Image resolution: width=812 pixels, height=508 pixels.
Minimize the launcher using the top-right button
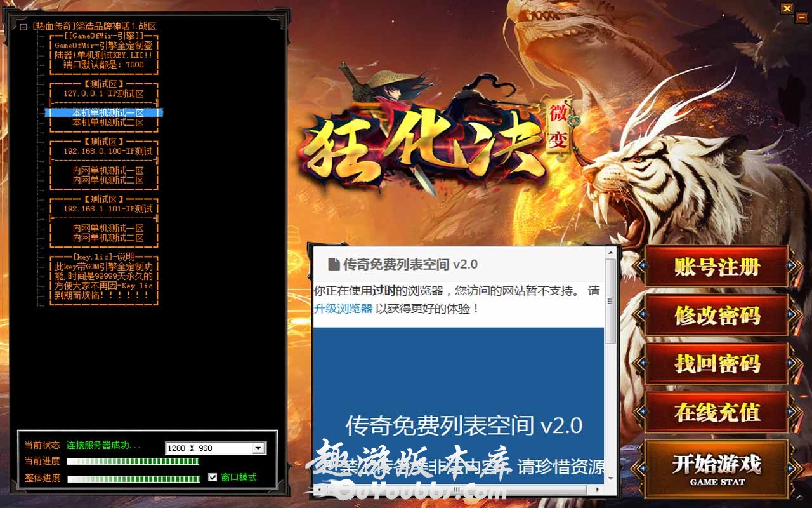coord(801,19)
